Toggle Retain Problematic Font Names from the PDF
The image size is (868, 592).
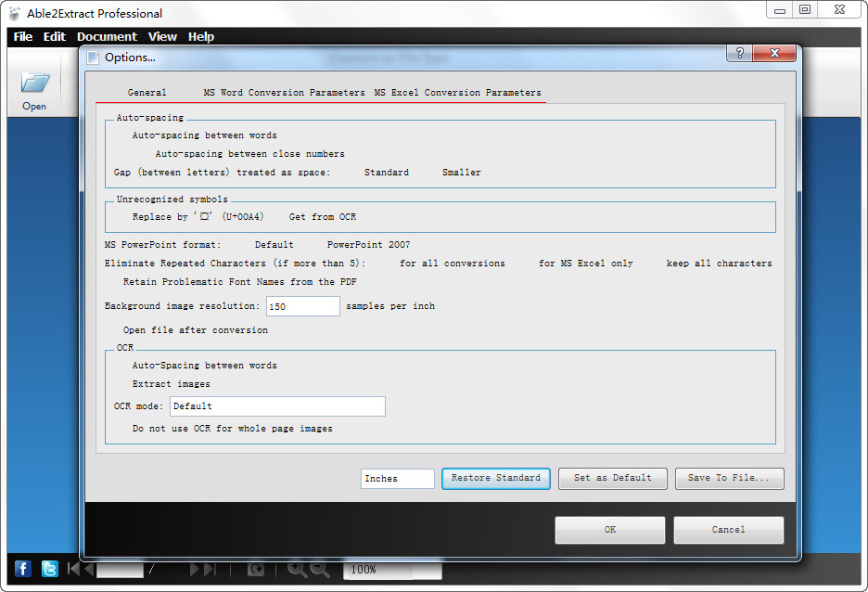239,282
